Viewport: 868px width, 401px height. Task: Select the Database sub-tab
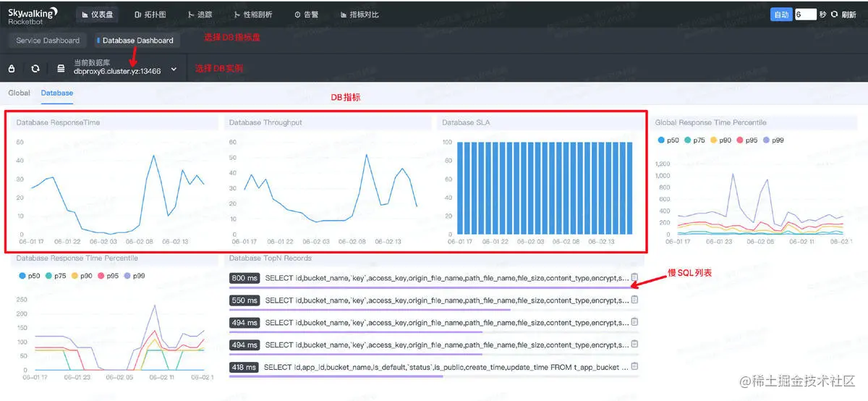coord(57,93)
